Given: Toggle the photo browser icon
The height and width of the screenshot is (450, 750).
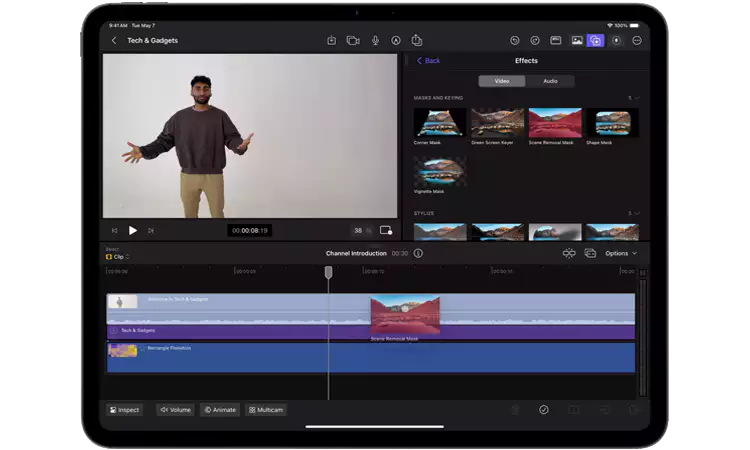Looking at the screenshot, I should pyautogui.click(x=577, y=41).
